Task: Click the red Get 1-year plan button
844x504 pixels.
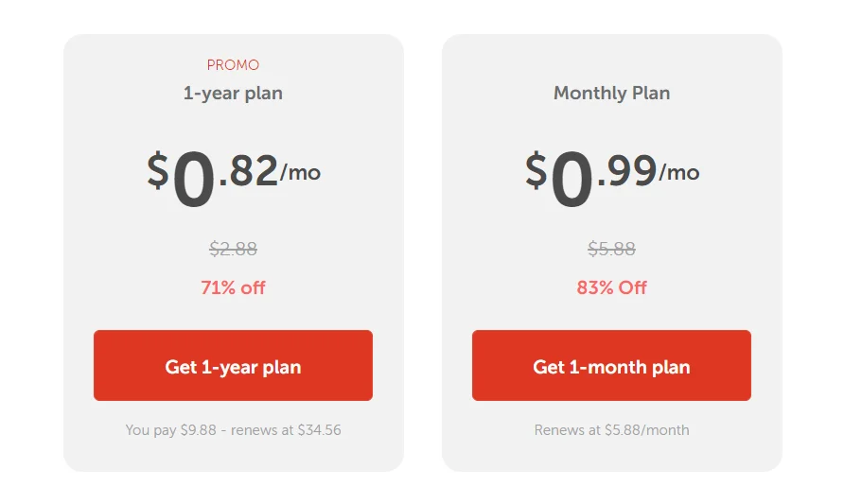Action: click(x=233, y=366)
